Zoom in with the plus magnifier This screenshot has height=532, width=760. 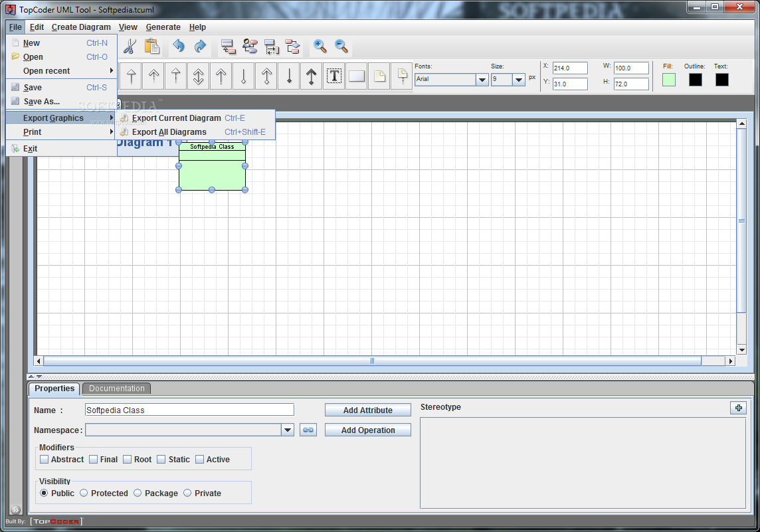pos(320,46)
